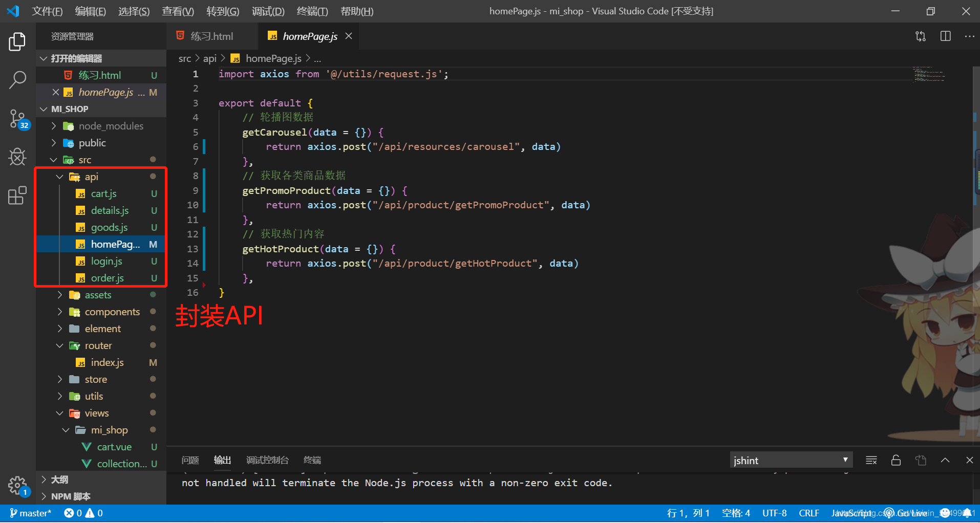980x523 pixels.
Task: Expand the assets folder
Action: [101, 295]
